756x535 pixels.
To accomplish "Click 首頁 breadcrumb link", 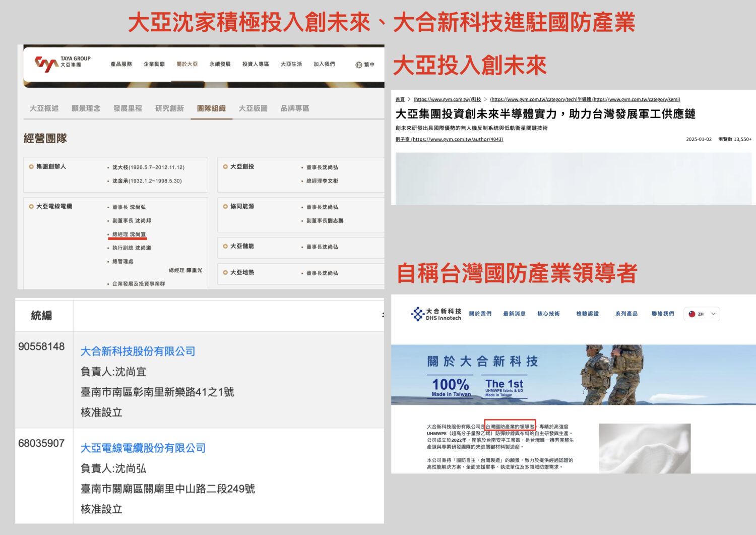I will tap(400, 99).
